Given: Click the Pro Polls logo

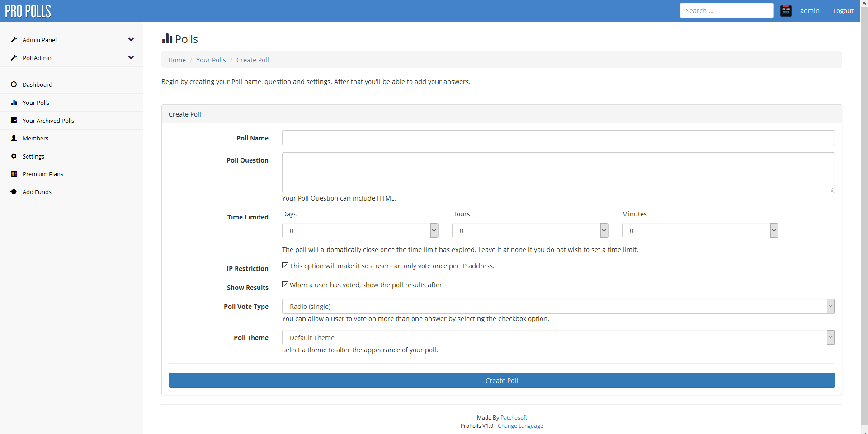Looking at the screenshot, I should (x=27, y=11).
